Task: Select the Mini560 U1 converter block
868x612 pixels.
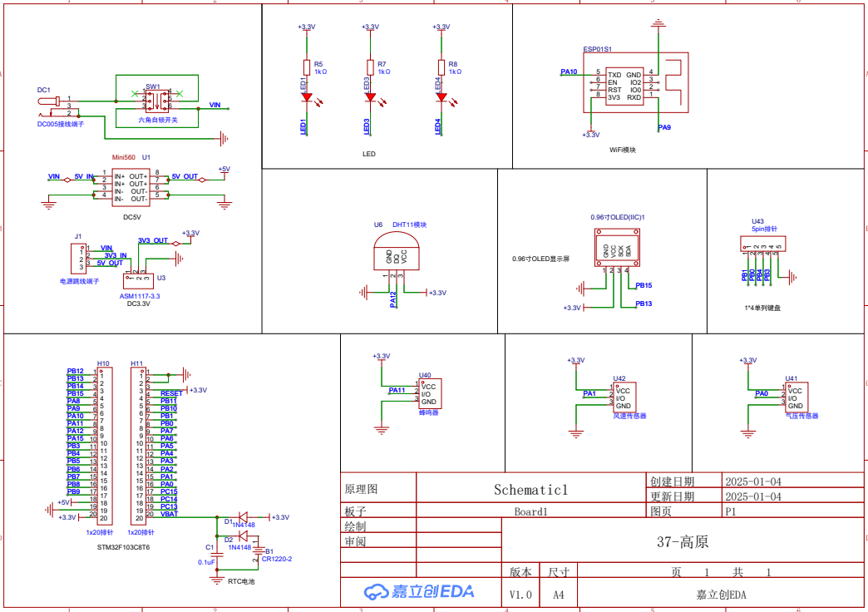Action: point(131,188)
